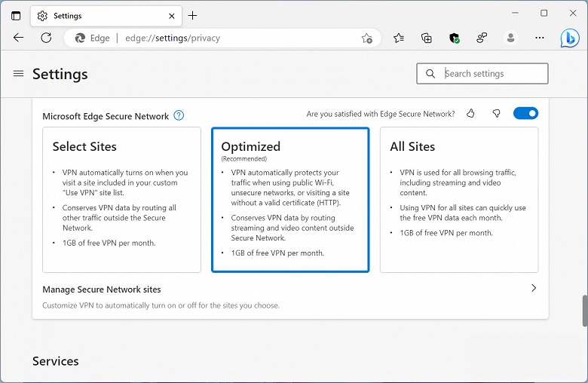Open the user profile icon
This screenshot has width=588, height=383.
(511, 38)
